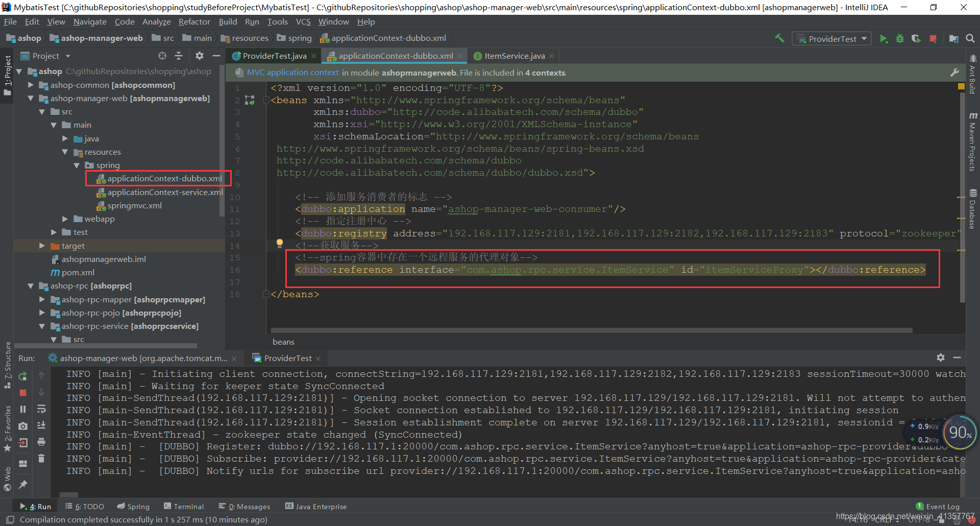
Task: Dump threads camera icon in Run panel
Action: click(x=22, y=426)
